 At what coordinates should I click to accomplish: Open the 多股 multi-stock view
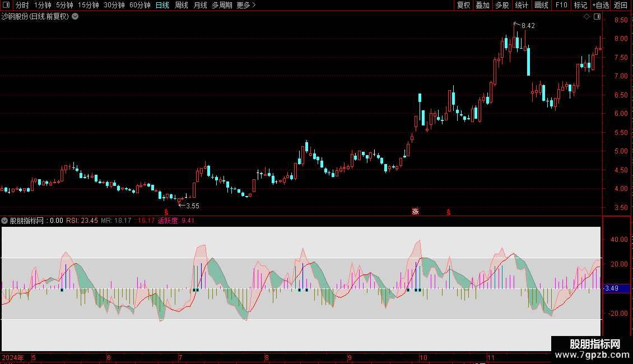click(x=502, y=5)
